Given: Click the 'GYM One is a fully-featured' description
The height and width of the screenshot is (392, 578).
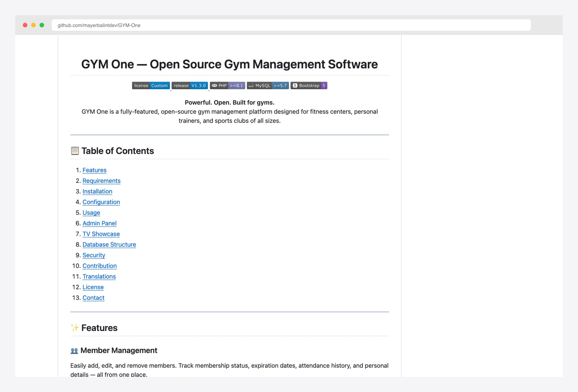Looking at the screenshot, I should click(230, 116).
